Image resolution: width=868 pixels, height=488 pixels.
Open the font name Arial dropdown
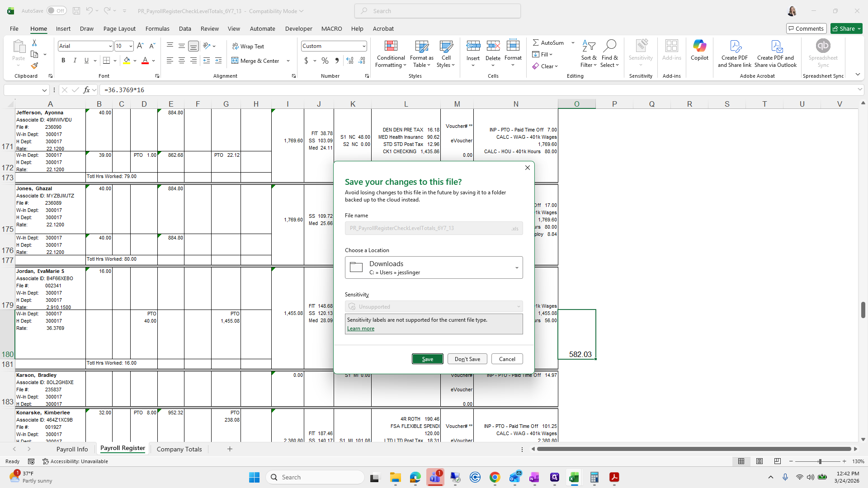tap(110, 46)
